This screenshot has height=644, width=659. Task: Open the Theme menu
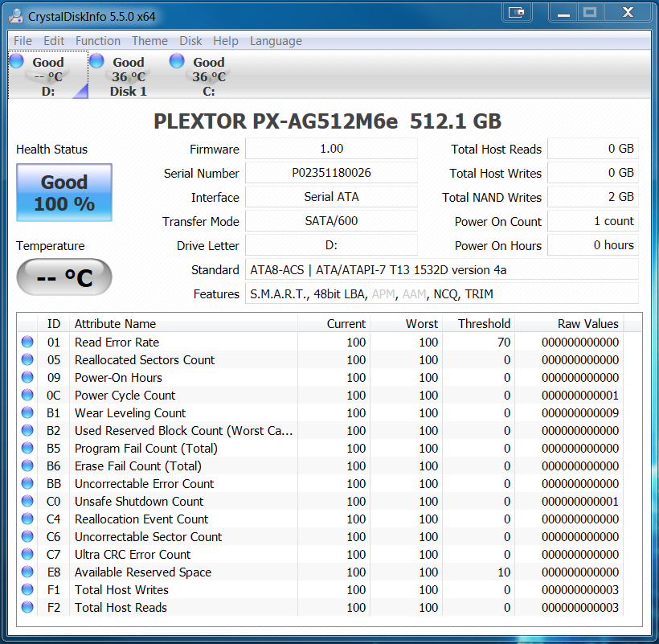point(149,41)
